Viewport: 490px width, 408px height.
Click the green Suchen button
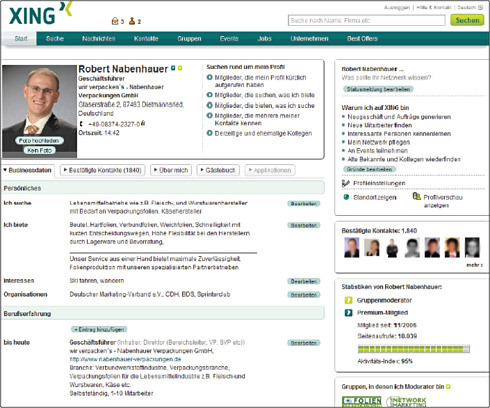467,20
